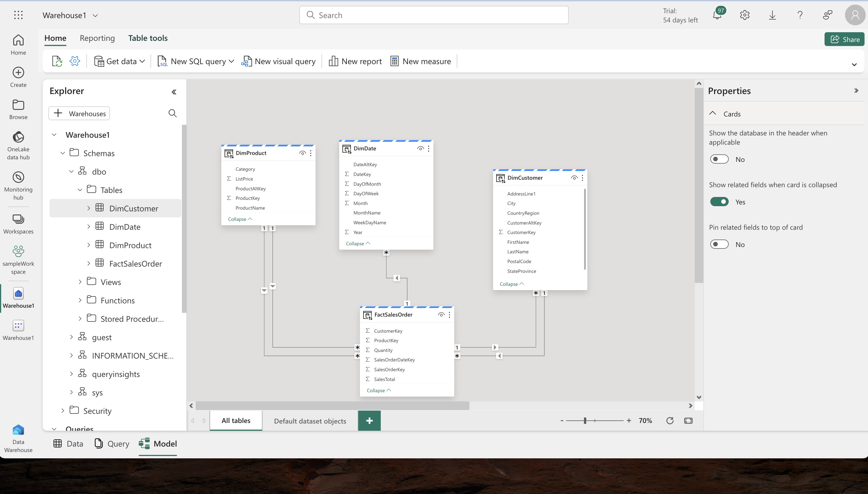Collapse the Explorer panel
Viewport: 868px width, 494px height.
pyautogui.click(x=174, y=92)
